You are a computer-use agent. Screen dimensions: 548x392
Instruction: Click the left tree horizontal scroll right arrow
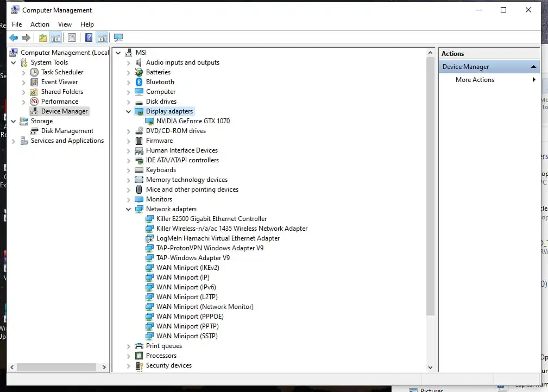point(104,367)
